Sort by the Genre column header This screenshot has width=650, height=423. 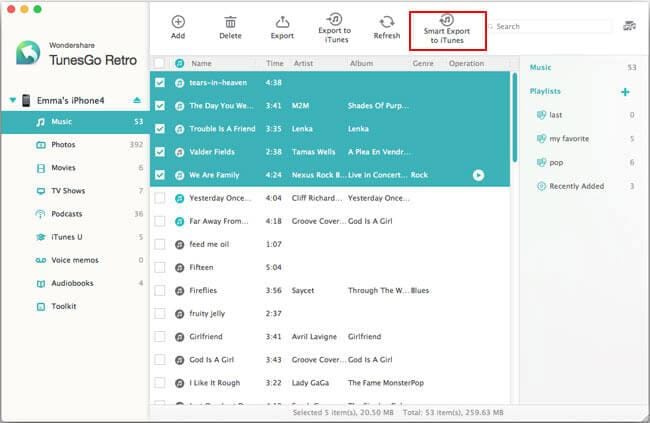[423, 63]
